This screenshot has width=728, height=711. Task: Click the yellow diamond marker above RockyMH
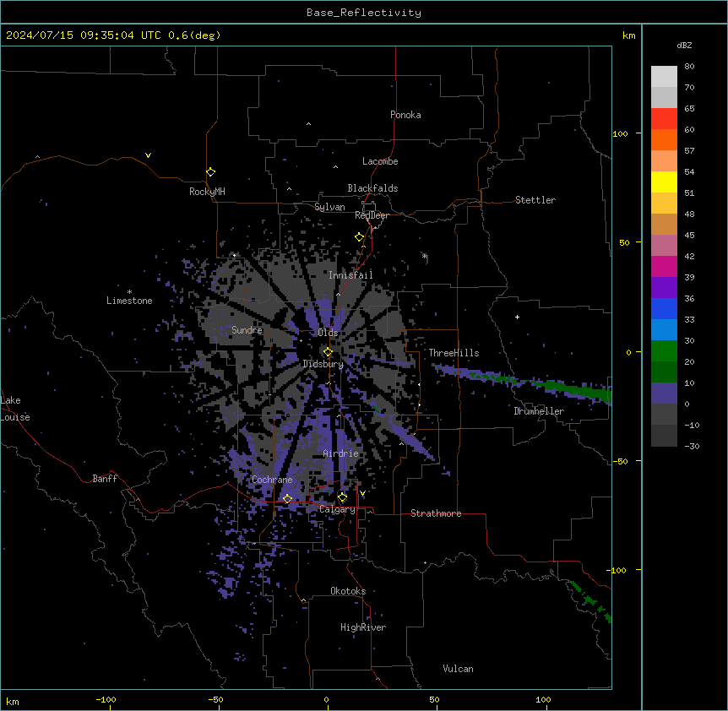pos(210,172)
